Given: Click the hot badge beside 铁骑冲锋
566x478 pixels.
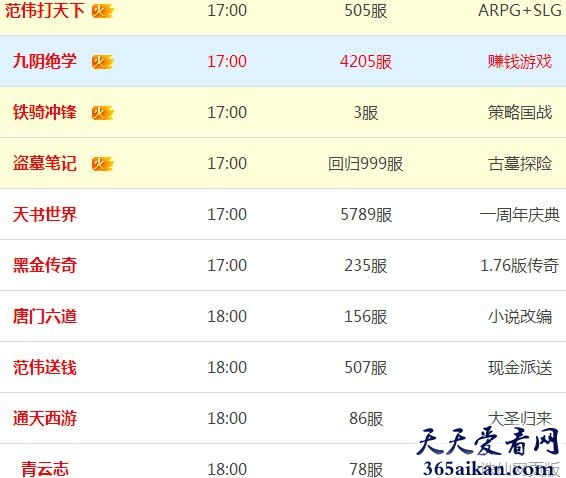Looking at the screenshot, I should (x=103, y=113).
